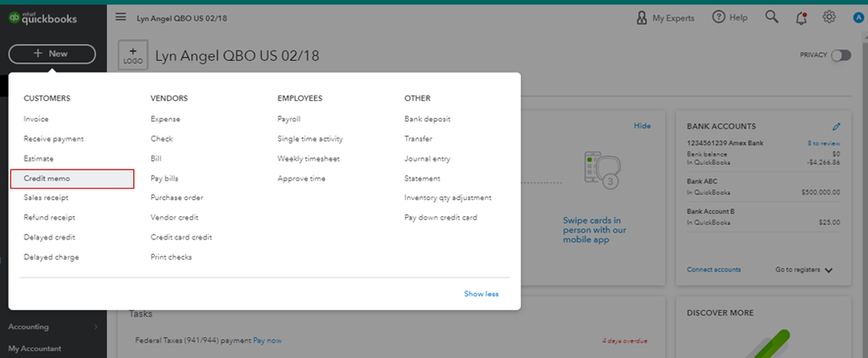Click the mobile card reader illustration

602,169
